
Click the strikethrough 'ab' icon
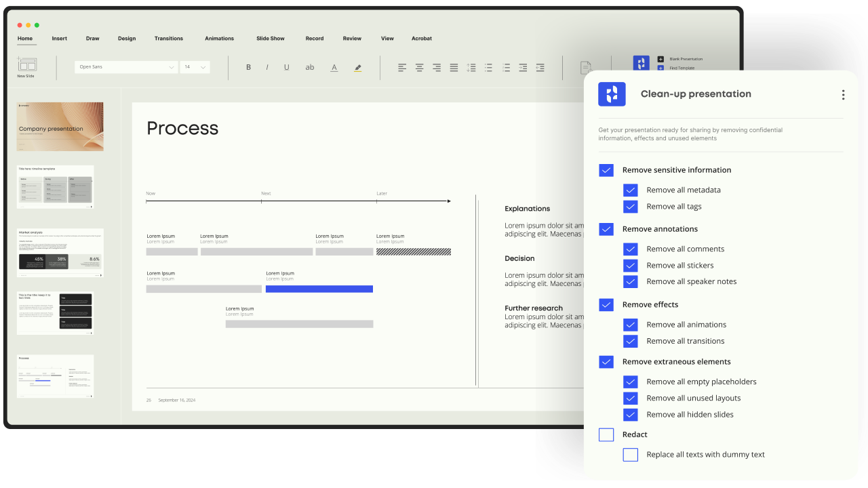(x=310, y=67)
